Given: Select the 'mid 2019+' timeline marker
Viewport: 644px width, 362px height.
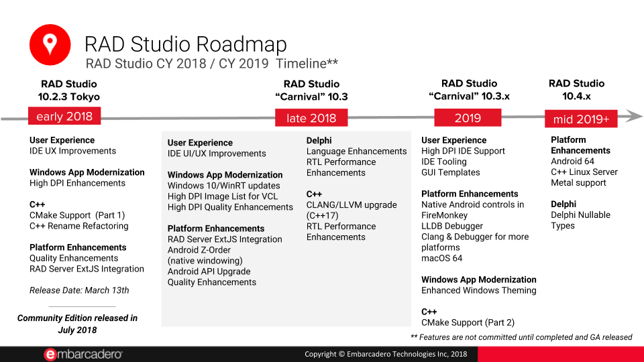Looking at the screenshot, I should click(581, 119).
